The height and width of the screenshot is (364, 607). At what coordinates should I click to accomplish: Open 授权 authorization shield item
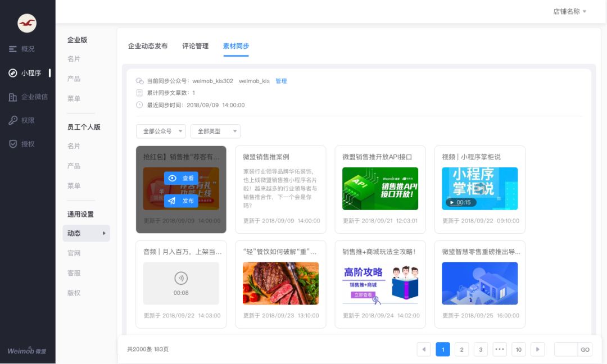[x=22, y=144]
